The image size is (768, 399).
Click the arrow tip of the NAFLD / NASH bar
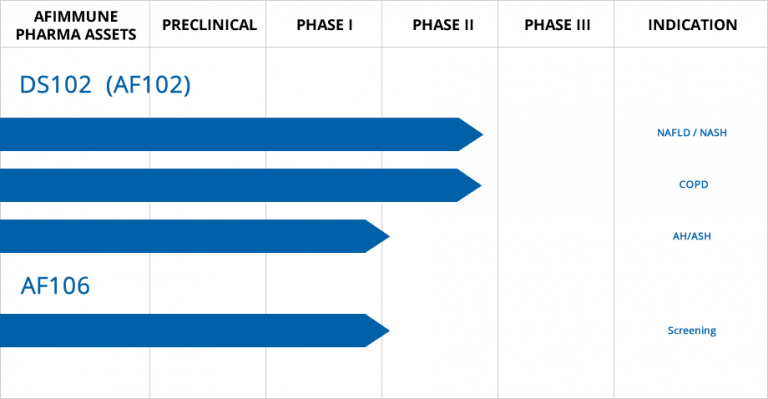tap(471, 134)
